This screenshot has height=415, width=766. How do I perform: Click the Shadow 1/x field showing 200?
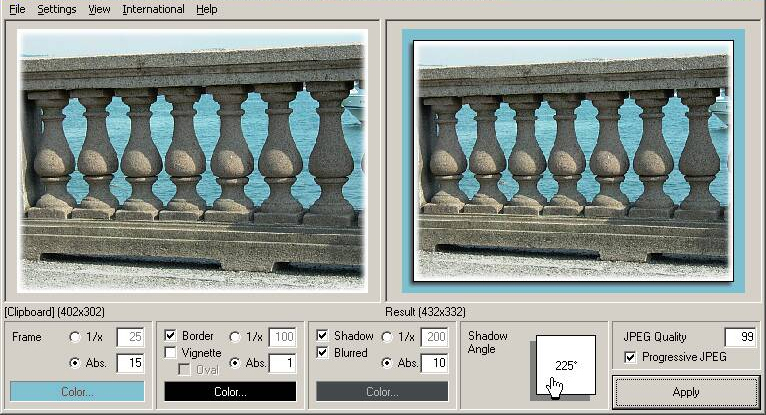pos(434,337)
